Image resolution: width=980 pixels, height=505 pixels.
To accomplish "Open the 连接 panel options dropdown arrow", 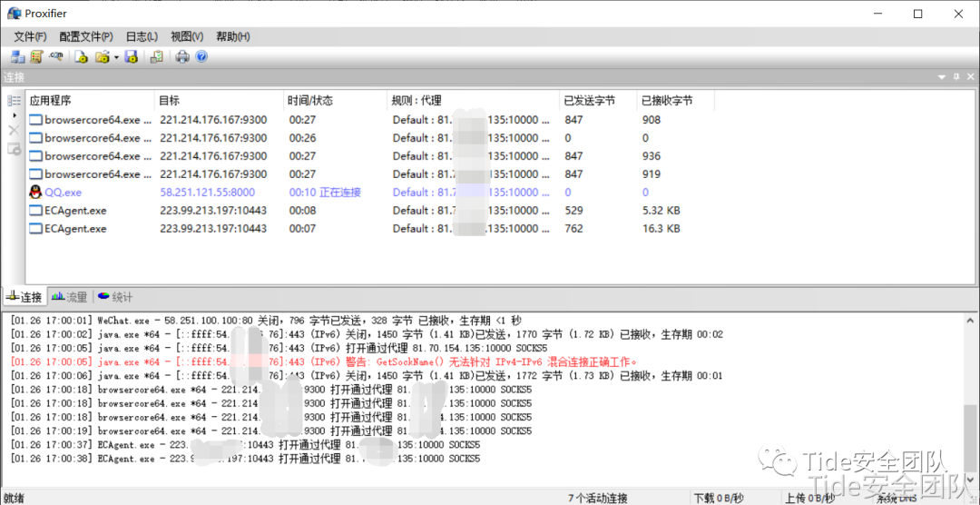I will click(942, 77).
